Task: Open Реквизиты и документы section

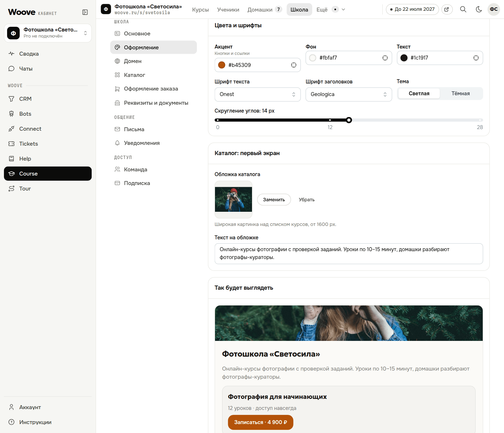Action: point(153,103)
